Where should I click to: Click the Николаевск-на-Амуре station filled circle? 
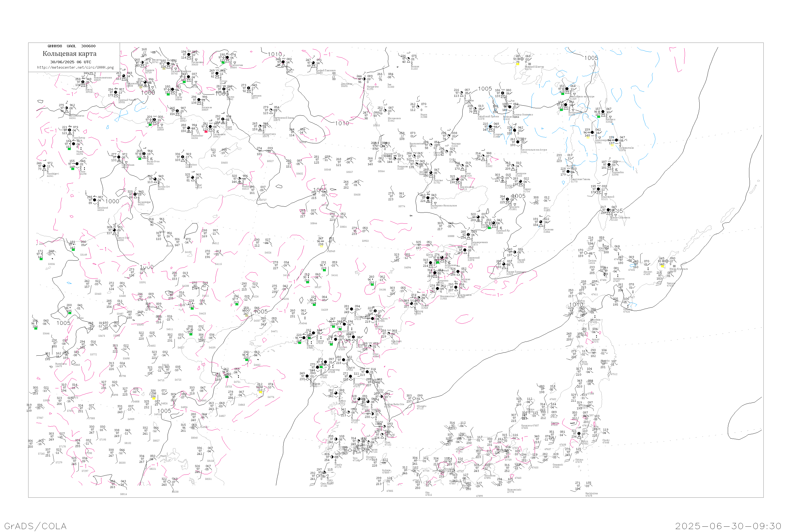click(x=567, y=89)
